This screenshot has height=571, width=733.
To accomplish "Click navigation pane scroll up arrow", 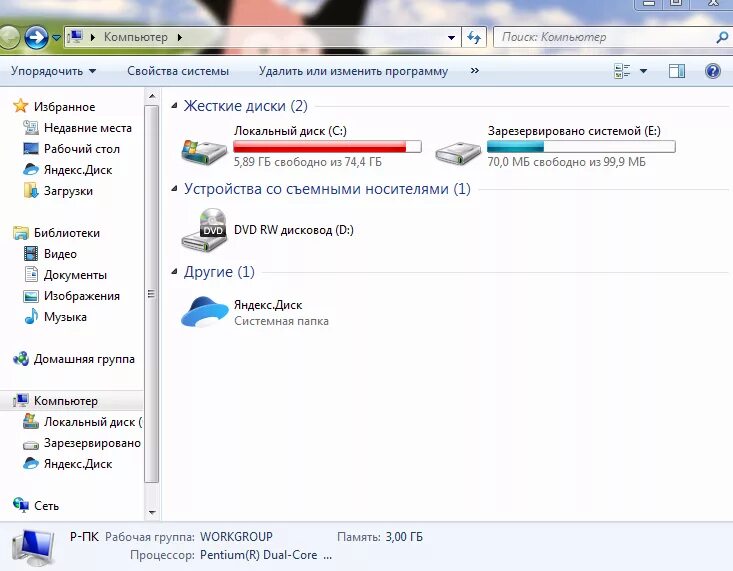I will click(152, 96).
